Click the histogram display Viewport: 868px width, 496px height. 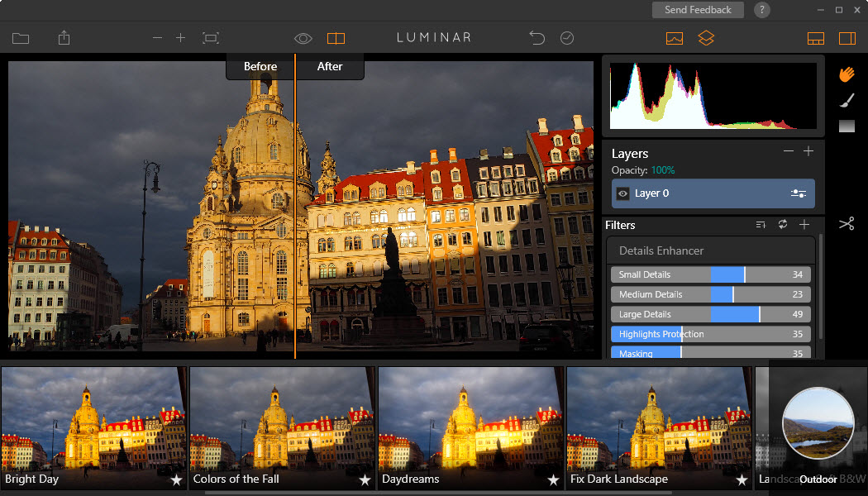coord(713,96)
